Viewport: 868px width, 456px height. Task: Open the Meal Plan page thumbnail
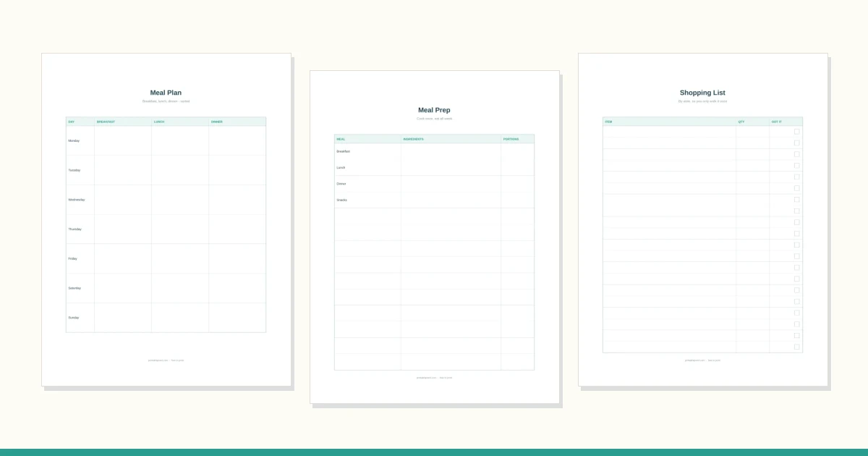(166, 219)
